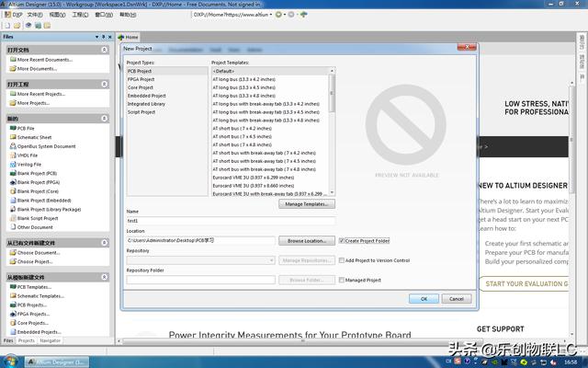Pin the Files panel with pushpin icon

tap(104, 37)
